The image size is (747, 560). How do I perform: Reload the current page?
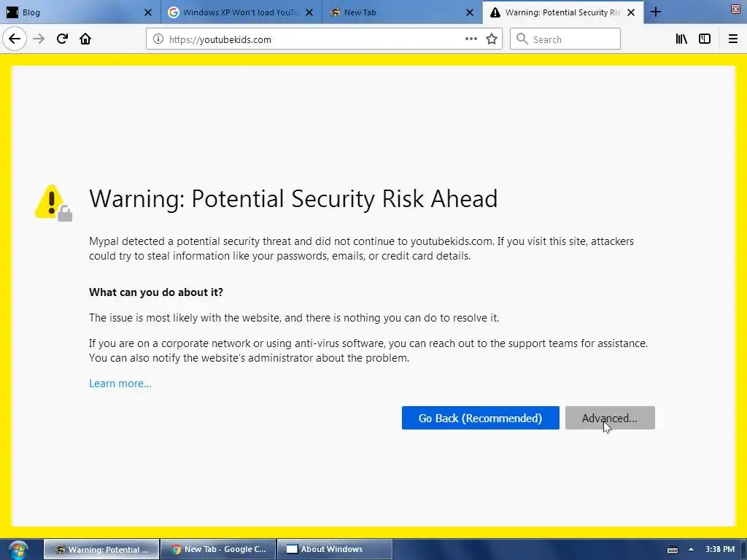pos(62,39)
